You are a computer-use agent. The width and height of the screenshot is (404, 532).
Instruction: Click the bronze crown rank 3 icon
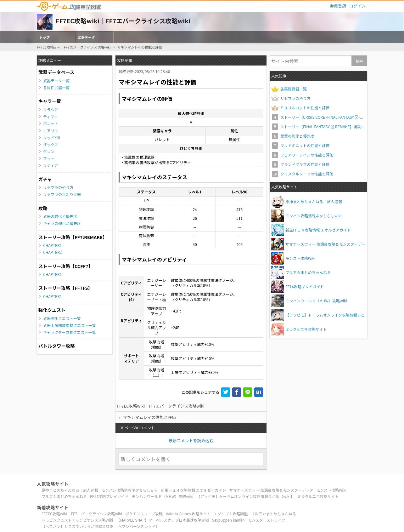pos(275,108)
